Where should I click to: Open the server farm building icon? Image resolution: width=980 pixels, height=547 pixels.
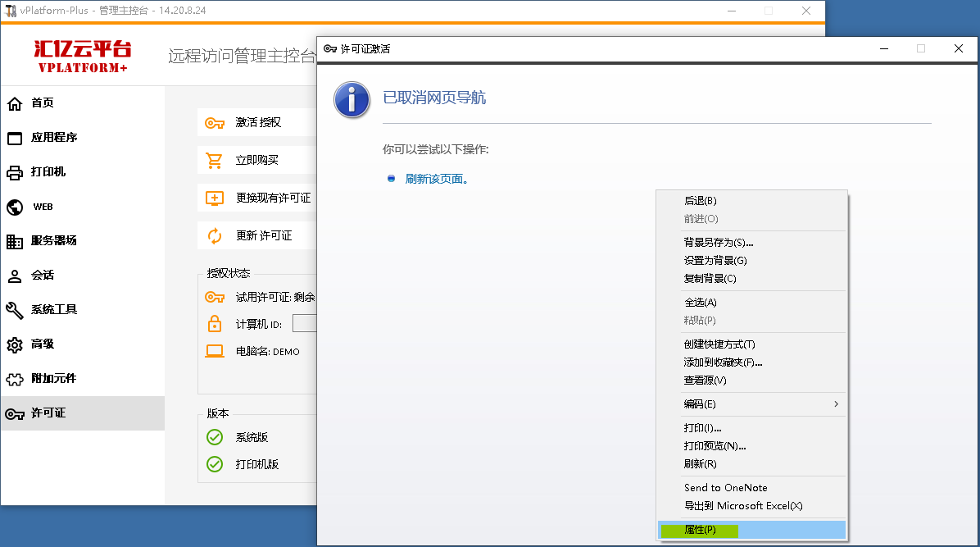[15, 241]
